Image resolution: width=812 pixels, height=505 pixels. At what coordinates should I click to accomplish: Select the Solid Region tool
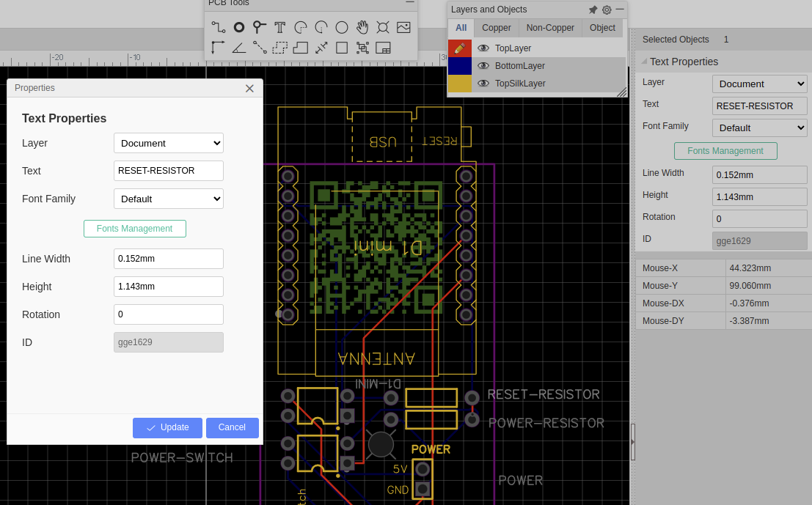(x=300, y=48)
